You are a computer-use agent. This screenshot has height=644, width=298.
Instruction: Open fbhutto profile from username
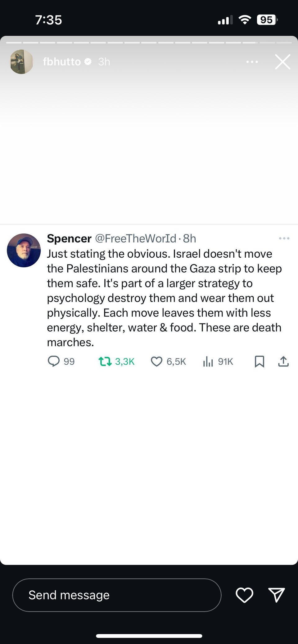tap(62, 62)
